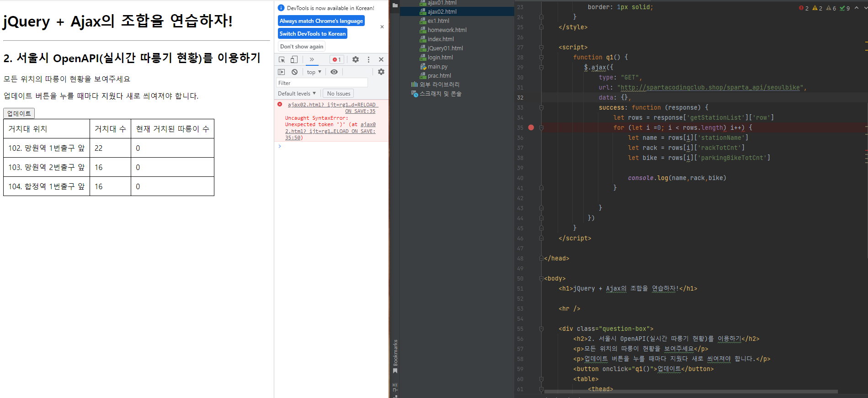
Task: Click the project folder tool window icon
Action: point(395,5)
